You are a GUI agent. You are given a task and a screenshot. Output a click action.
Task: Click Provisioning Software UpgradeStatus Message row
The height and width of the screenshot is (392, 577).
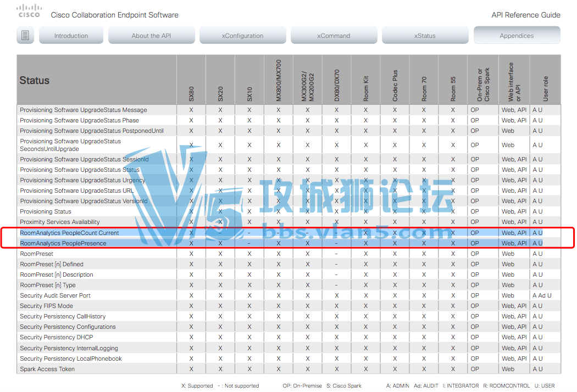click(289, 110)
